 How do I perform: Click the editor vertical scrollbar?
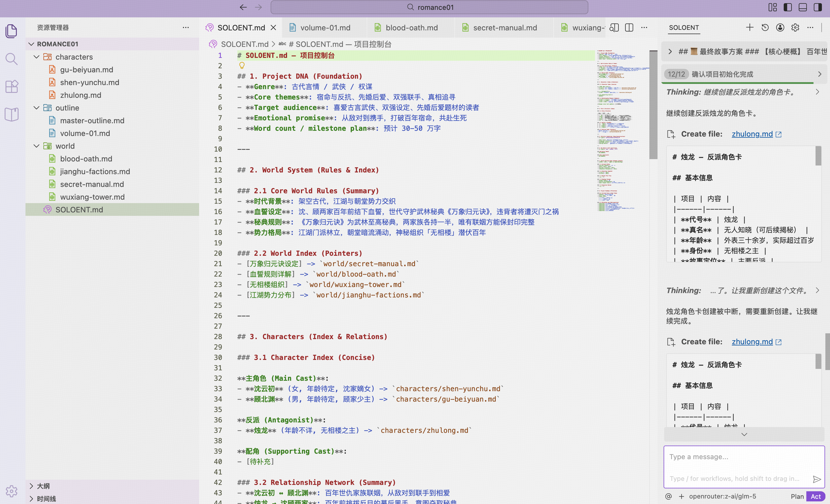653,105
